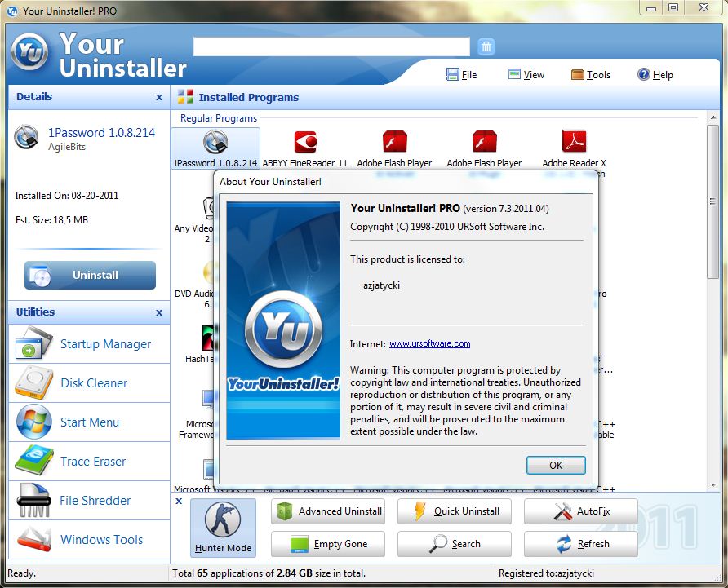Click the Your Uninstaller logo image in dialog
728x588 pixels.
point(283,321)
